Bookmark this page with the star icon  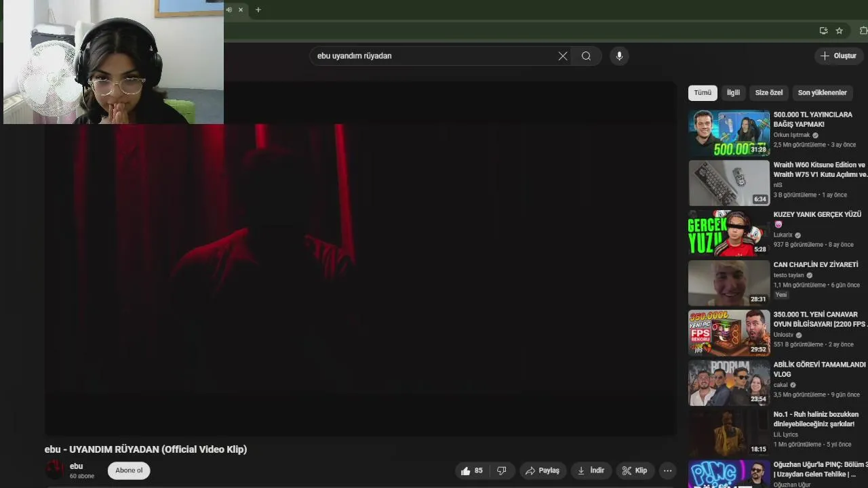coord(839,30)
